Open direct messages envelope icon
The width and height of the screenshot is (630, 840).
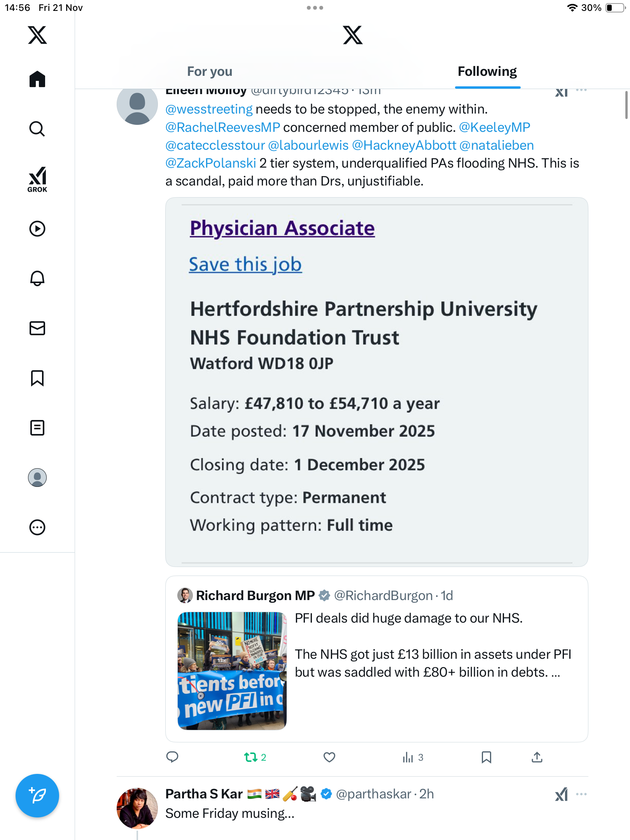coord(37,328)
